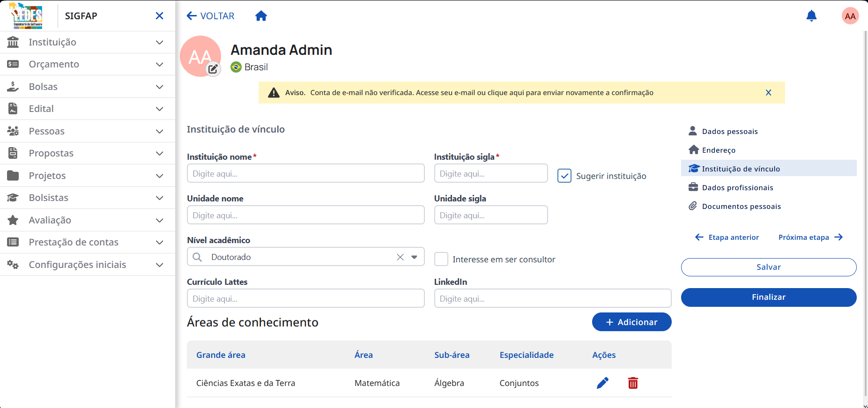The image size is (868, 408).
Task: Open the Nível acadêmico dropdown arrow
Action: point(414,257)
